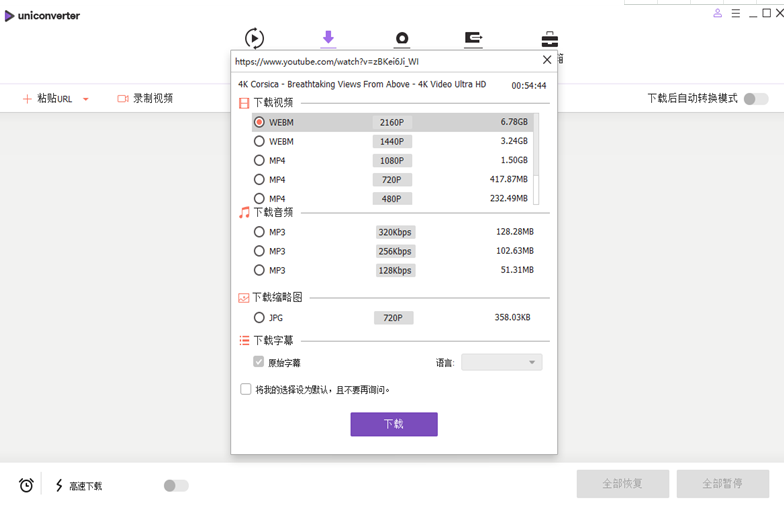Click the high speed download lightning icon
This screenshot has width=784, height=511.
pos(59,485)
